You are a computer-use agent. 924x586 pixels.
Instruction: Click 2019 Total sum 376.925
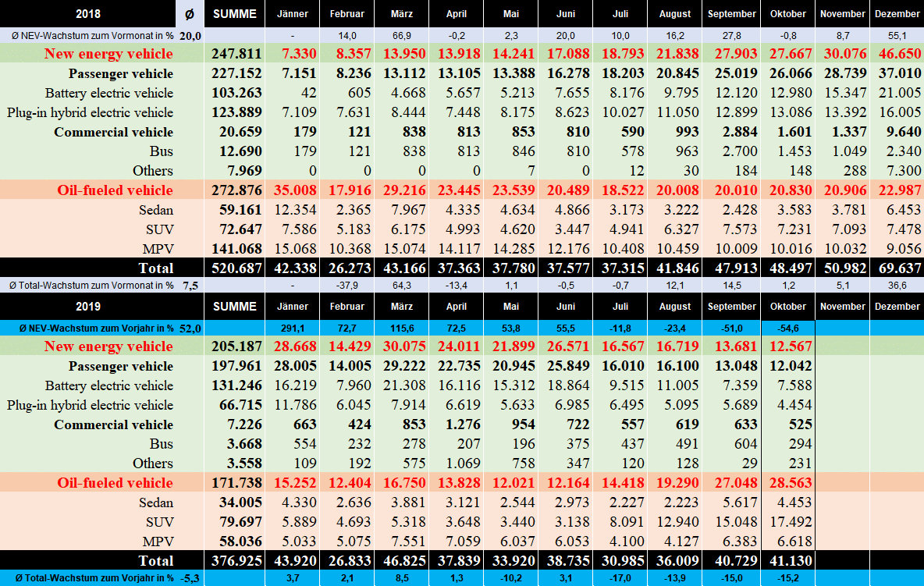(236, 561)
